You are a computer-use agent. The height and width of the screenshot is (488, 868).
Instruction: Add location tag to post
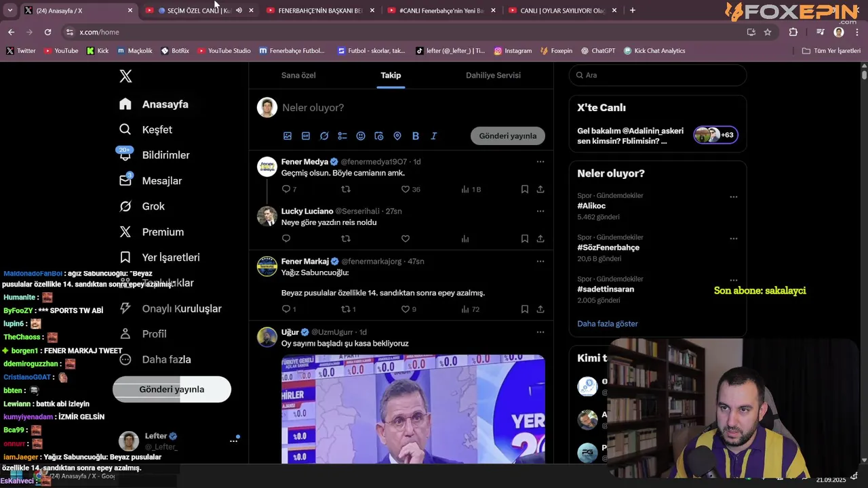coord(397,136)
